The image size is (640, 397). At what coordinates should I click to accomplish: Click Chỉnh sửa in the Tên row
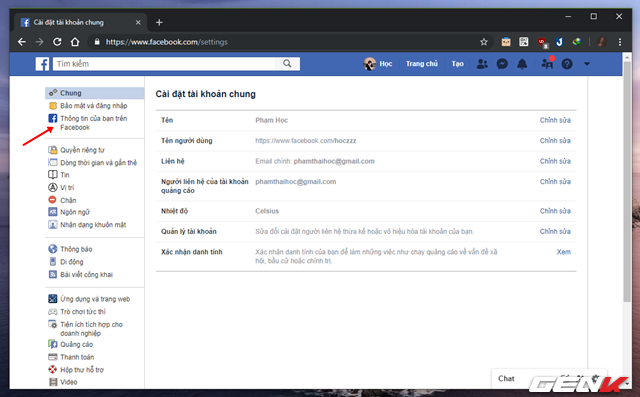(x=555, y=120)
